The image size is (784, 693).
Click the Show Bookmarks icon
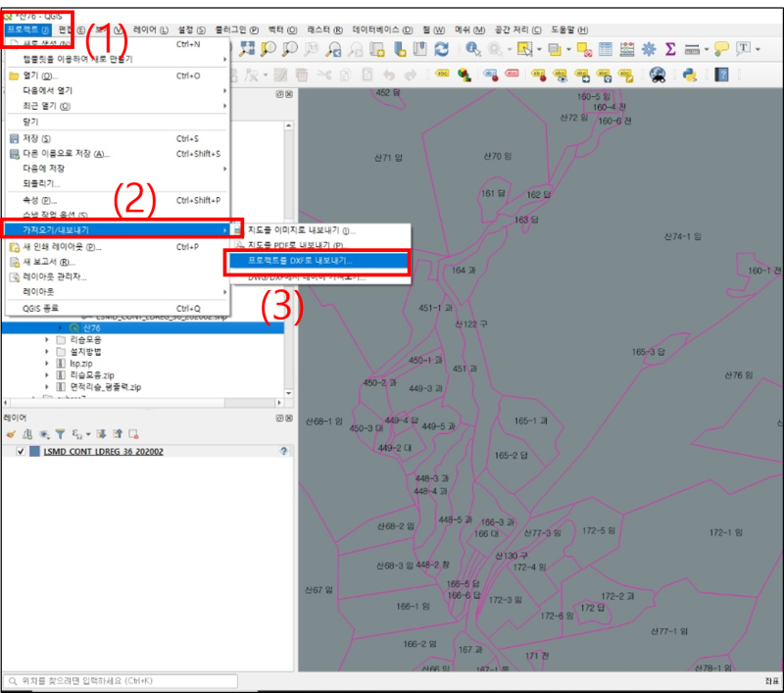tap(420, 49)
